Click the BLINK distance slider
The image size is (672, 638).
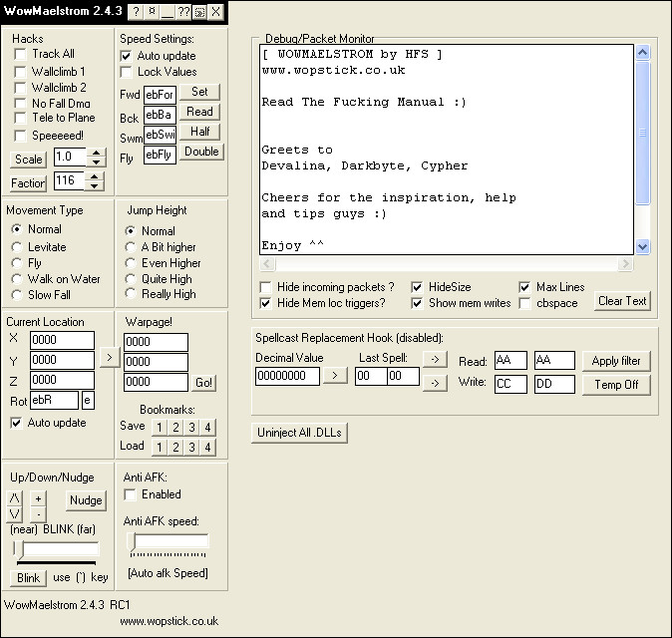56,549
